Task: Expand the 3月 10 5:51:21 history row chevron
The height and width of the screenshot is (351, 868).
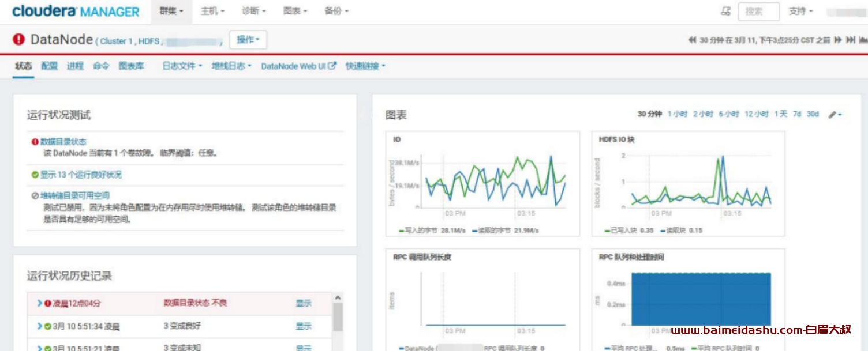Action: click(x=39, y=348)
